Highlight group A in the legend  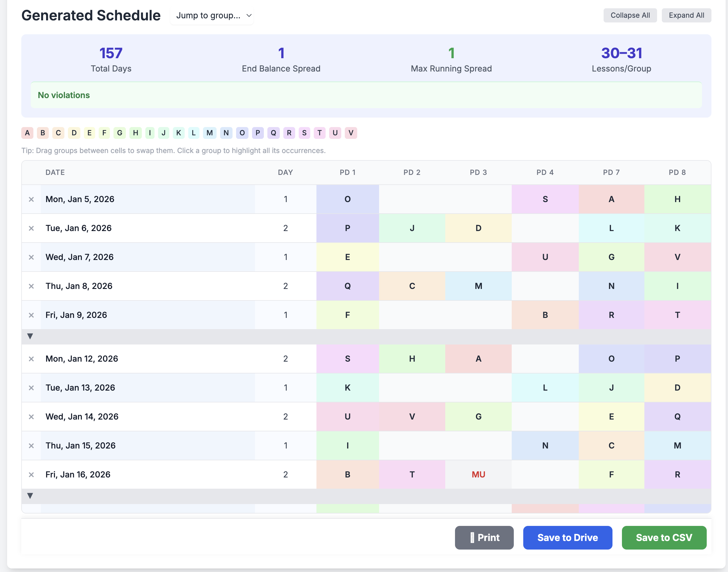click(x=27, y=133)
